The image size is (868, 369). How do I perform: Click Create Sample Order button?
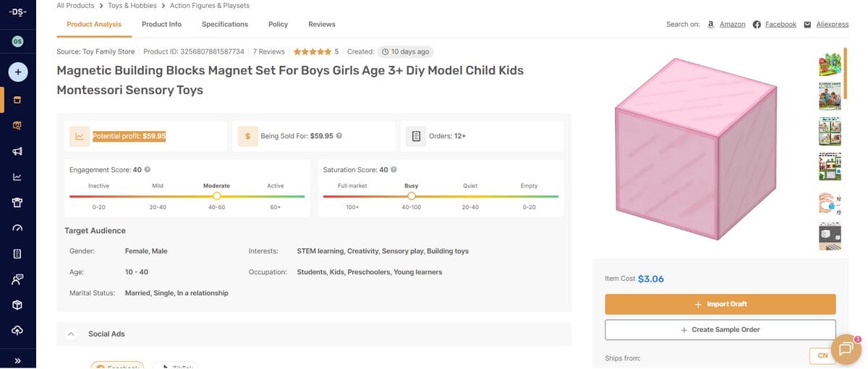(x=720, y=330)
